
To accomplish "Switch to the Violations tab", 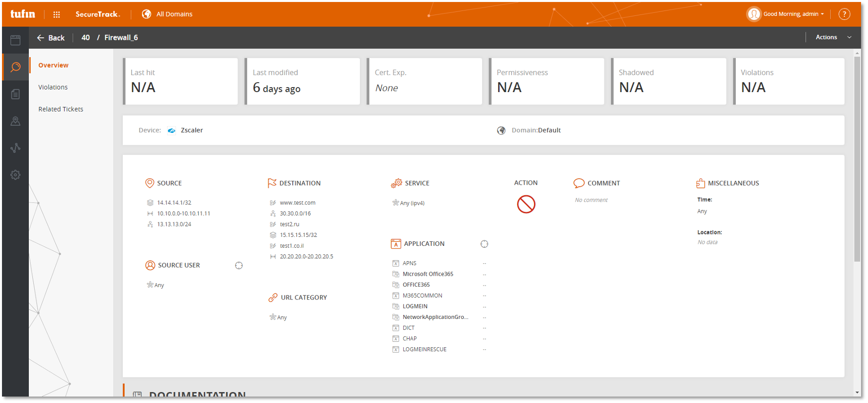I will click(53, 87).
